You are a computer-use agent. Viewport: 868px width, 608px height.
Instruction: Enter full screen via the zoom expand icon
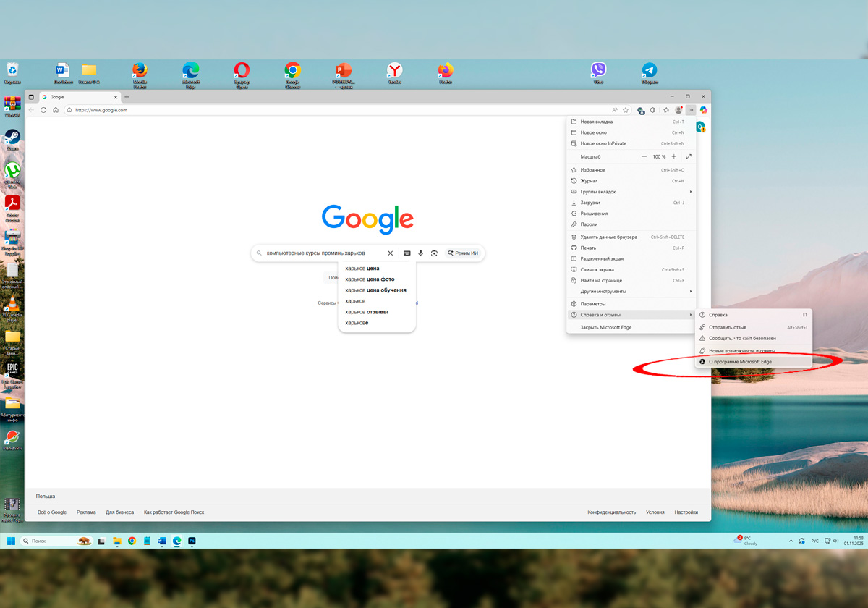coord(689,156)
